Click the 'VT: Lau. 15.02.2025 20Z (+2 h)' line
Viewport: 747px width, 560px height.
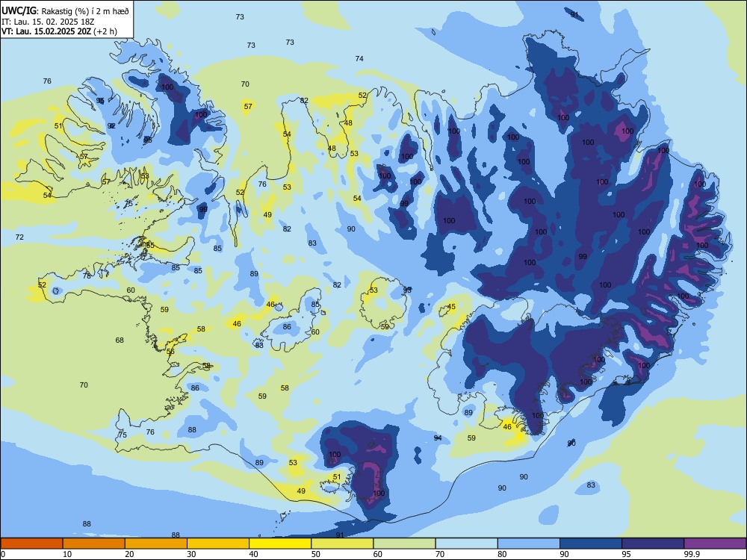pyautogui.click(x=59, y=31)
